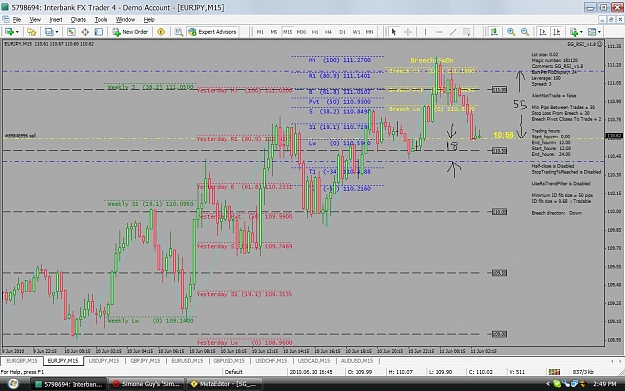Viewport: 625px width, 391px height.
Task: Click the 837/3 kb traffic indicator
Action: tap(583, 372)
